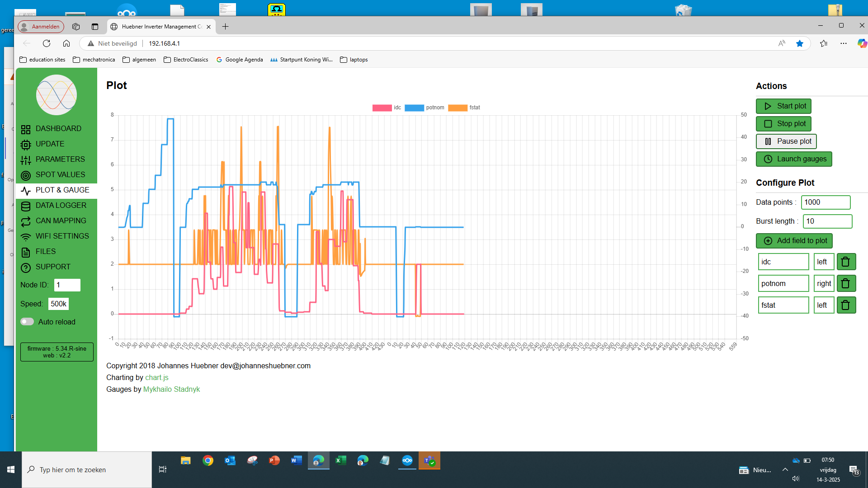Reload the browser page
The height and width of the screenshot is (488, 868).
47,43
